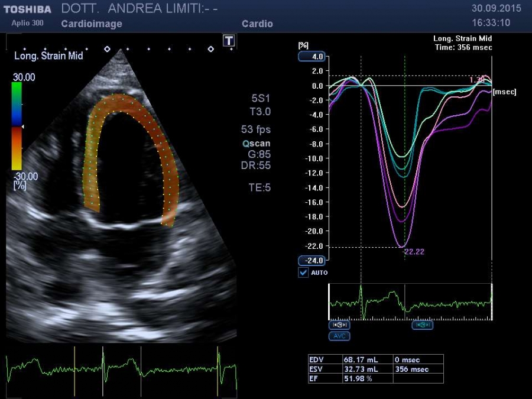
Task: Click the strain color scale bar
Action: tap(17, 126)
